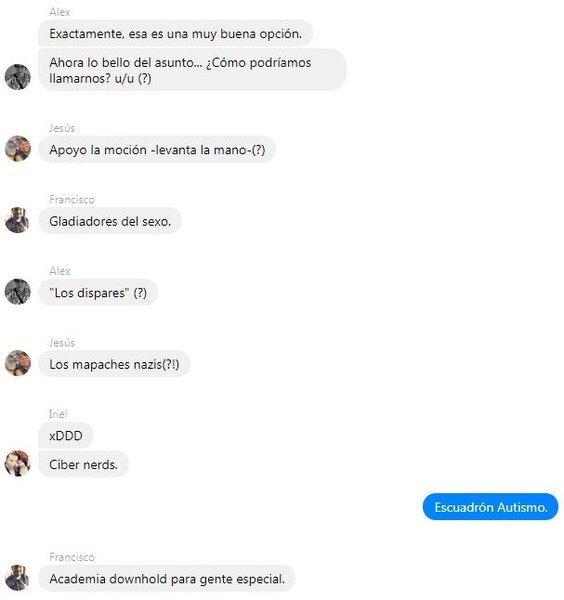Click the 'Exactamente, esa es una muy buena opción' message

[x=176, y=34]
